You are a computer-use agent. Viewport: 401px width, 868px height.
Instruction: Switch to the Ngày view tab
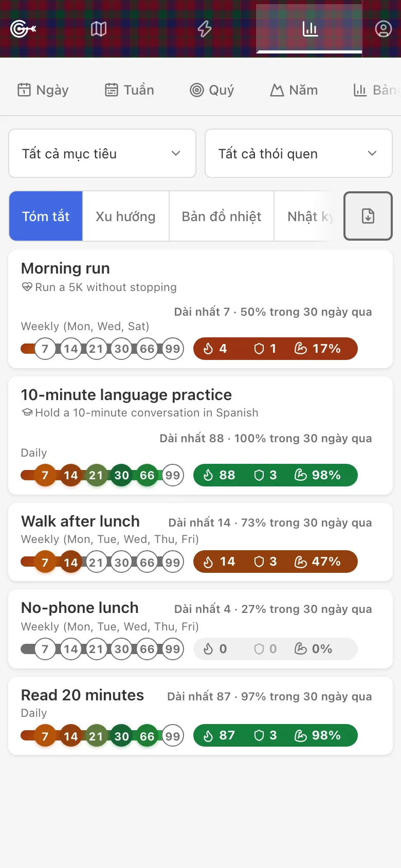[43, 90]
